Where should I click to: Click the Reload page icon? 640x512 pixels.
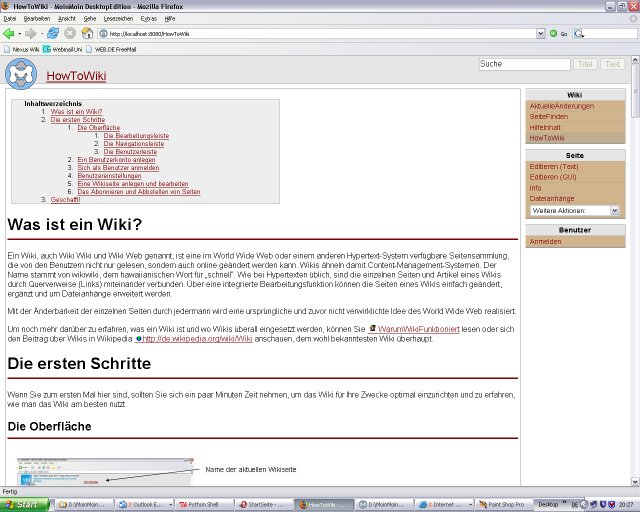point(52,33)
